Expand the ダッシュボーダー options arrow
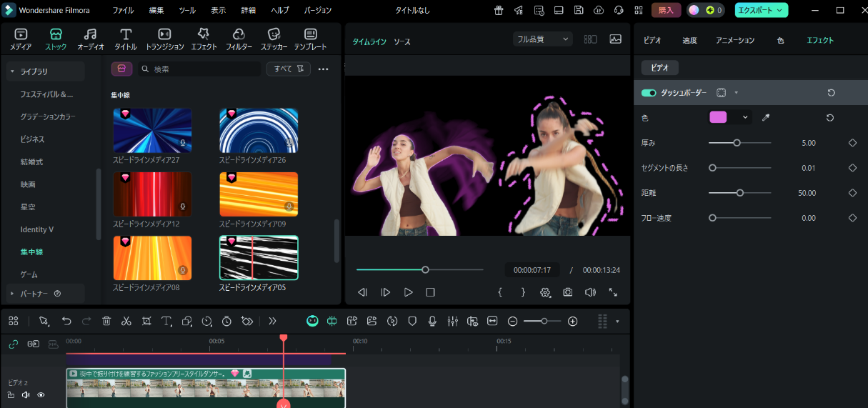The width and height of the screenshot is (868, 408). (736, 93)
